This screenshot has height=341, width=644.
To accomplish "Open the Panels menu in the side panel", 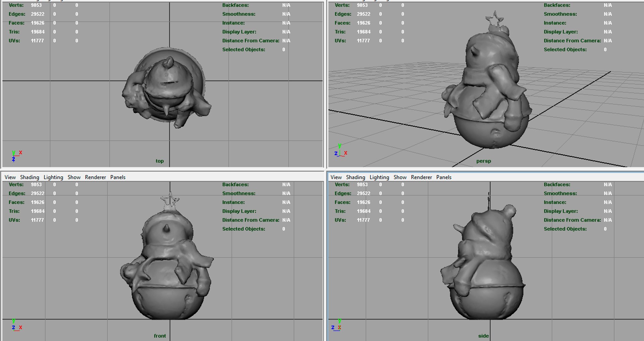I will pos(444,177).
